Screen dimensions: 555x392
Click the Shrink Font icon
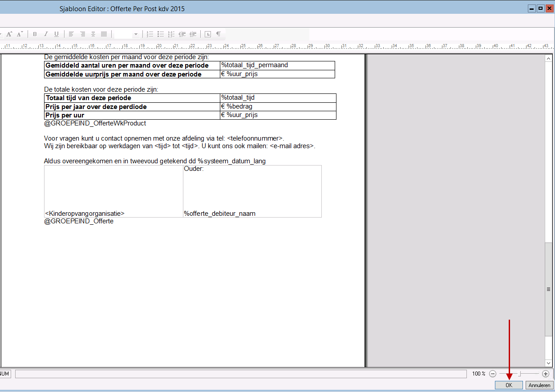pyautogui.click(x=20, y=34)
